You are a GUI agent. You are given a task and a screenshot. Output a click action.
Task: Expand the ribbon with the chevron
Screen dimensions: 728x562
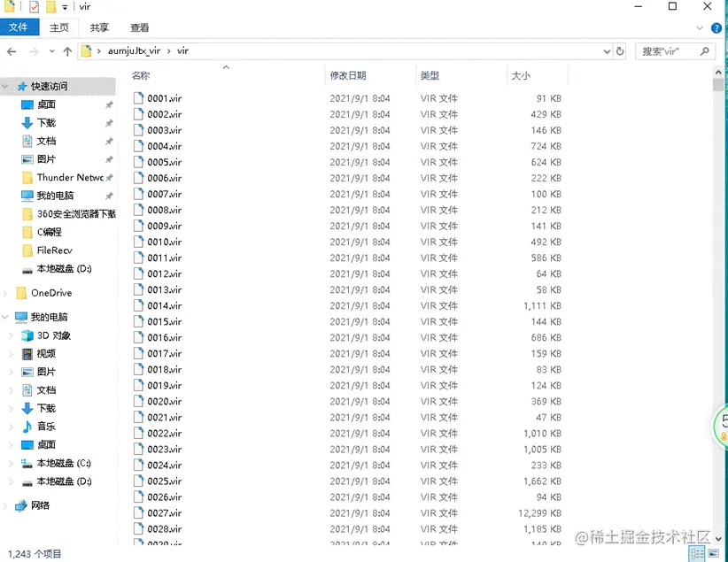[x=699, y=27]
